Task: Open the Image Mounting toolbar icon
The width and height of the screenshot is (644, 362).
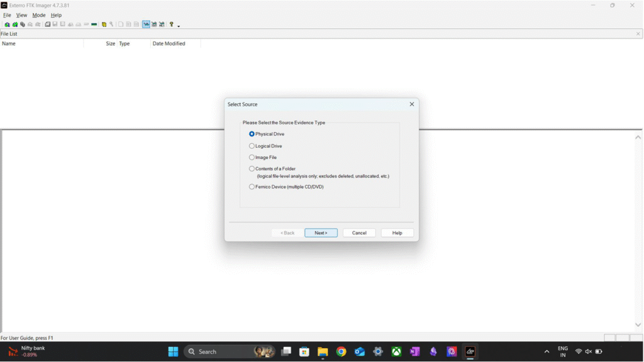Action: [x=22, y=25]
